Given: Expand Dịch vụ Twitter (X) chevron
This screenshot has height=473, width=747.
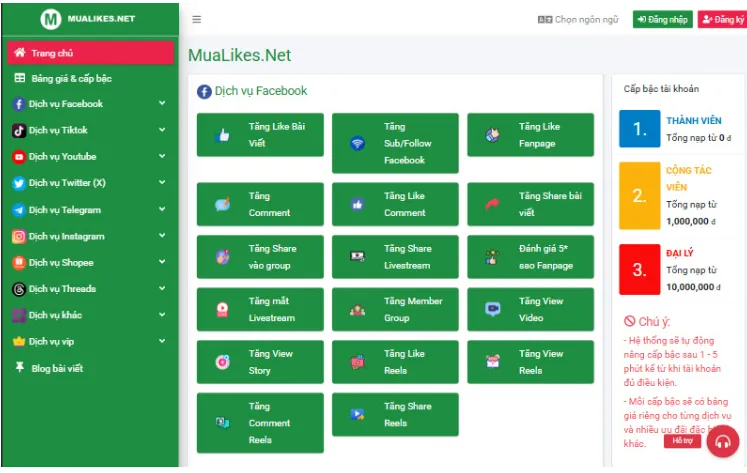Looking at the screenshot, I should click(x=162, y=182).
